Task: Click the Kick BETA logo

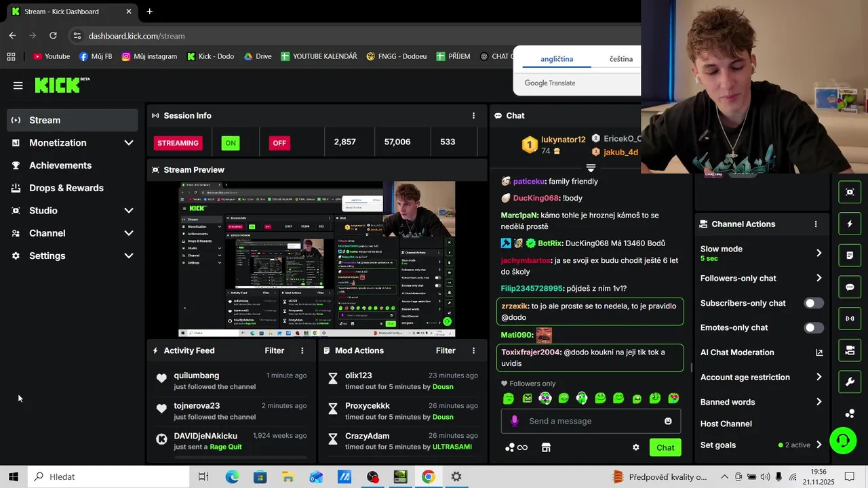Action: click(62, 85)
